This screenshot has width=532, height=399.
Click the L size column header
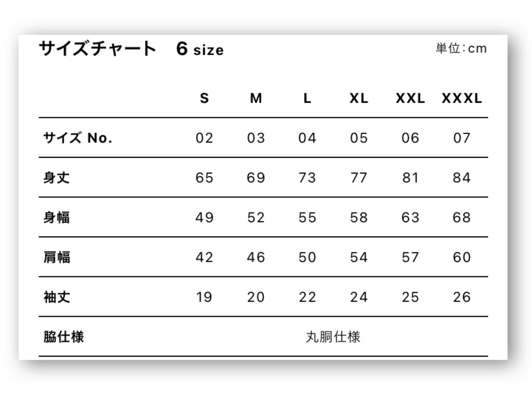(307, 98)
